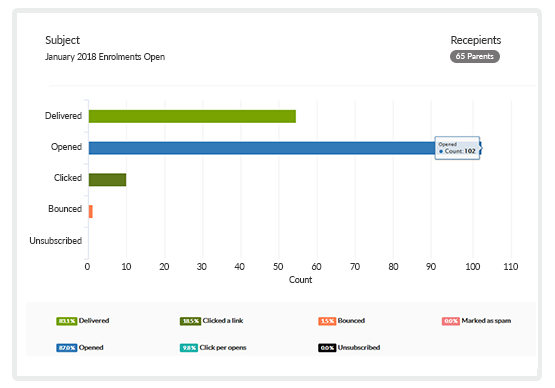555x388 pixels.
Task: Click the Recepients heading
Action: click(476, 40)
